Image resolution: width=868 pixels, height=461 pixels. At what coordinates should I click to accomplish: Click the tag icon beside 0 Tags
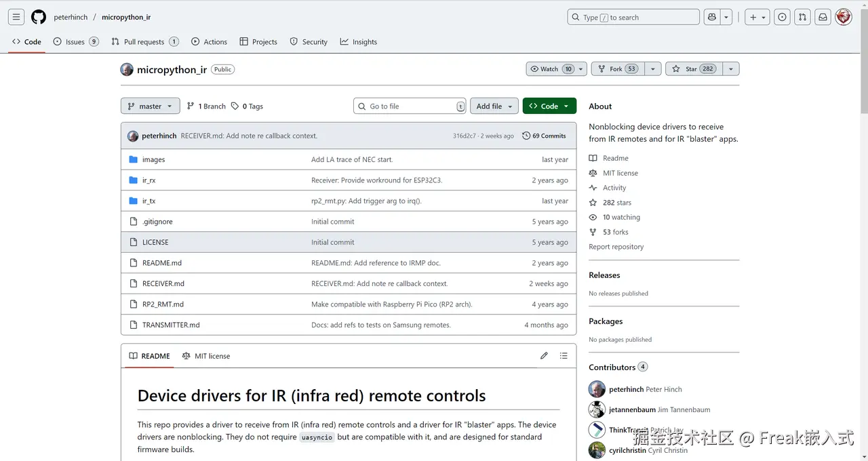(235, 106)
